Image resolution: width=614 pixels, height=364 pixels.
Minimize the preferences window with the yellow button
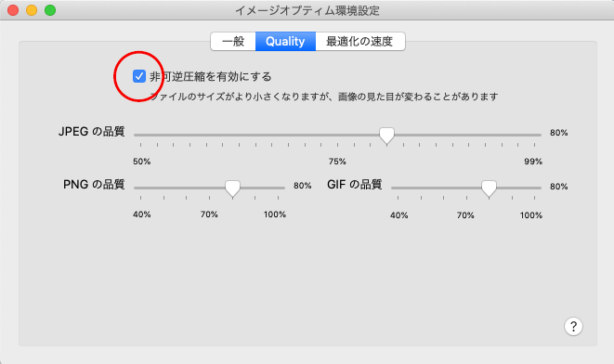(x=32, y=10)
